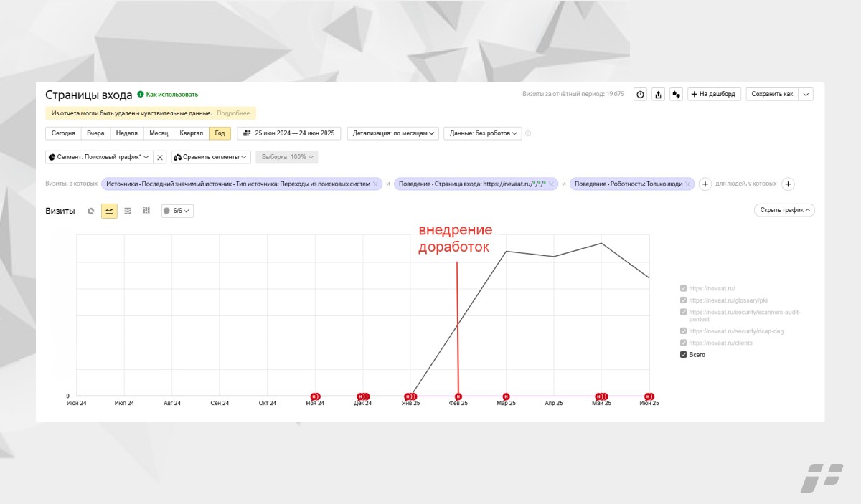861x504 pixels.
Task: Toggle the Всего series checkbox
Action: (684, 355)
